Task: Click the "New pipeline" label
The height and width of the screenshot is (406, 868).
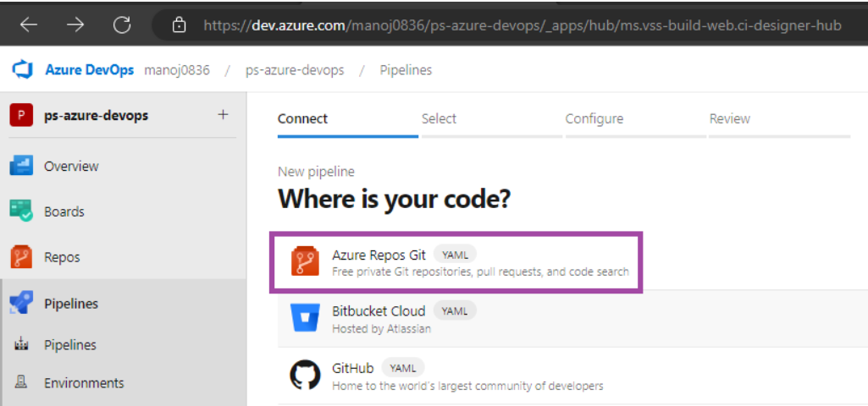Action: pyautogui.click(x=316, y=172)
